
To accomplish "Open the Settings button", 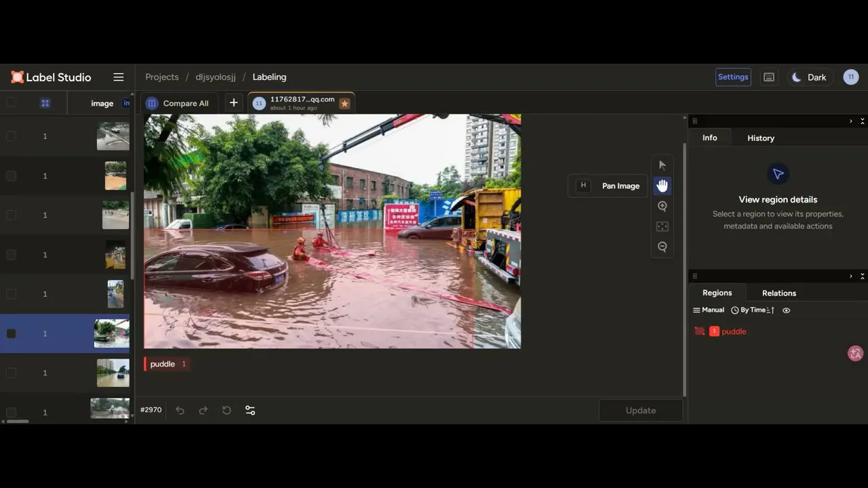I will coord(733,77).
